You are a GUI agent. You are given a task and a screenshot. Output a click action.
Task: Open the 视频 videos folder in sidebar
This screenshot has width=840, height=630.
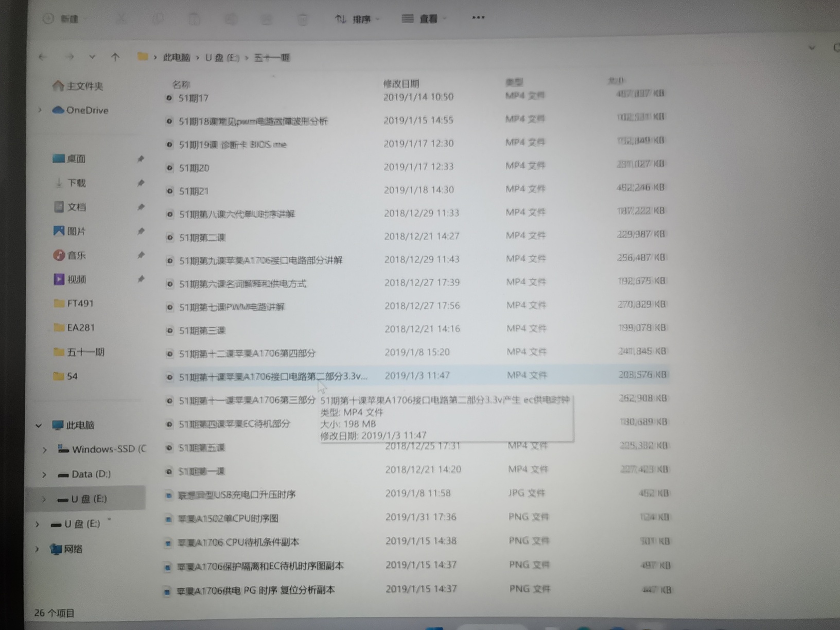(x=76, y=279)
